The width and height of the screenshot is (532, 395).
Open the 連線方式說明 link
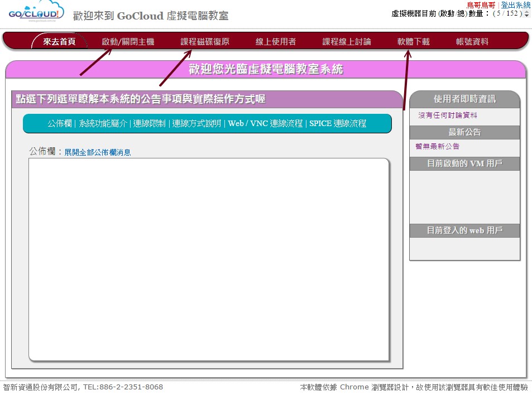point(196,124)
